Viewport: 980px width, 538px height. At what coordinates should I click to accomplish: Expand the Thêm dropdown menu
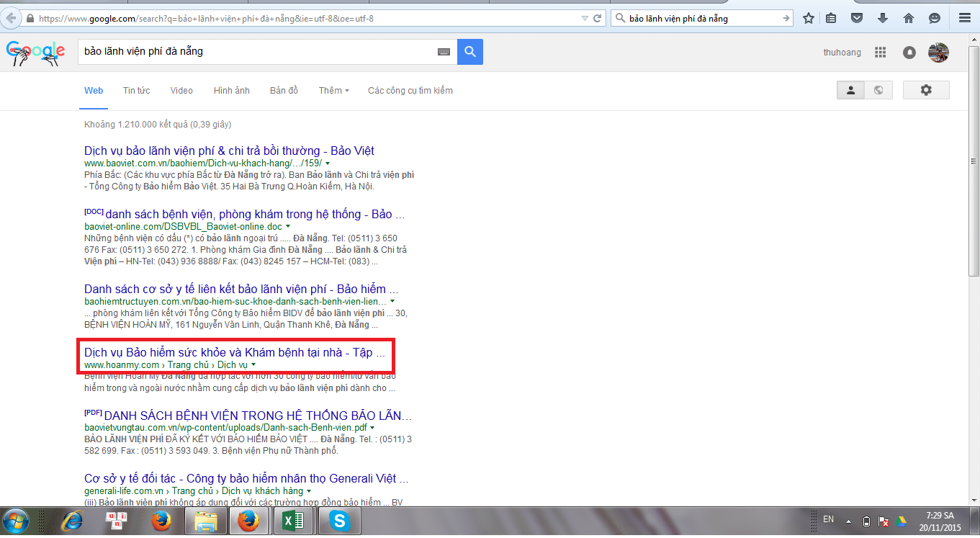click(333, 91)
